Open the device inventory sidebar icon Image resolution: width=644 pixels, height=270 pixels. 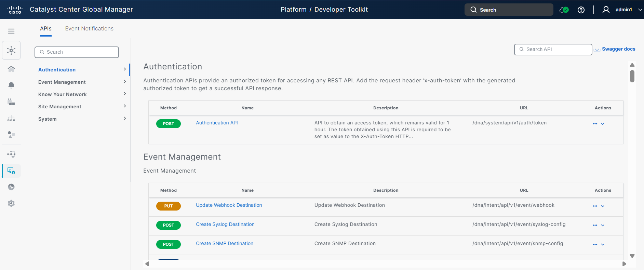pyautogui.click(x=11, y=102)
